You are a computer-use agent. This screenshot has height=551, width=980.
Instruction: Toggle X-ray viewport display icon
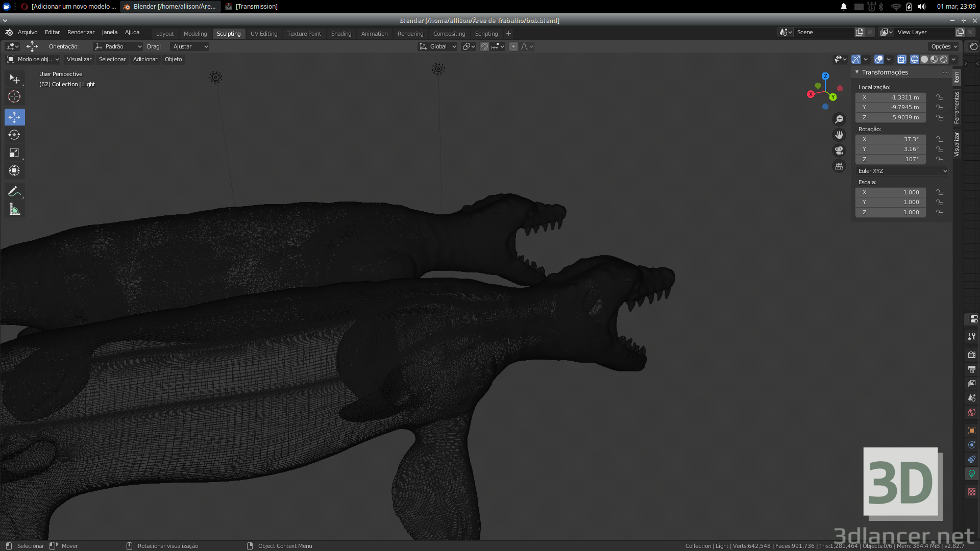click(902, 59)
